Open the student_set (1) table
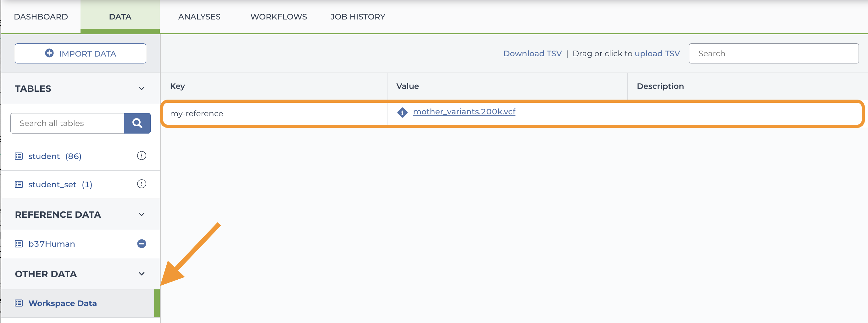 click(x=60, y=184)
